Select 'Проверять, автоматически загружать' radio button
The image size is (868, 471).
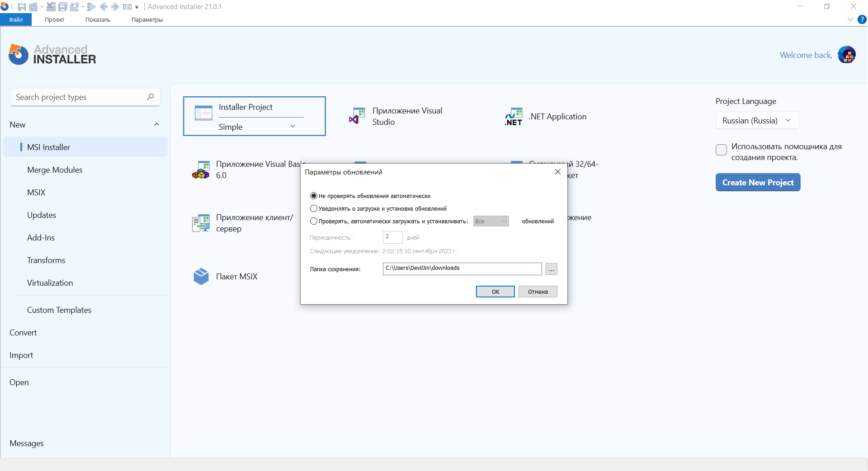click(314, 221)
